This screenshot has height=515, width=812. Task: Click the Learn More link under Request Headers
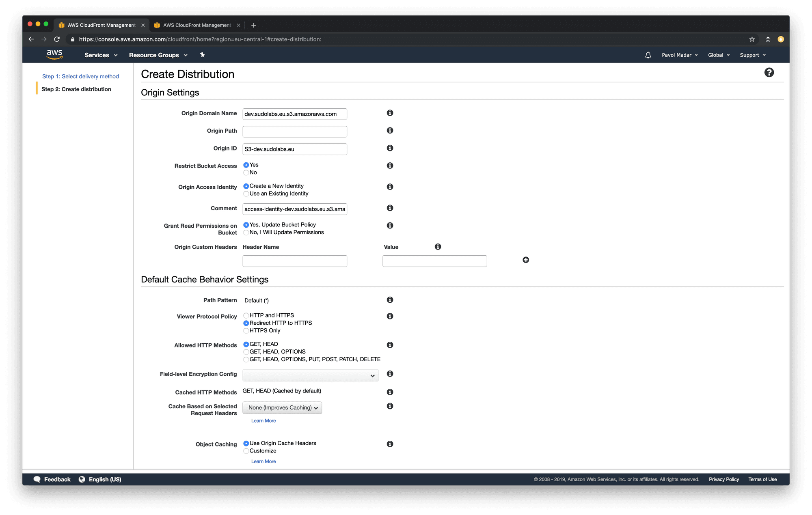pyautogui.click(x=262, y=420)
